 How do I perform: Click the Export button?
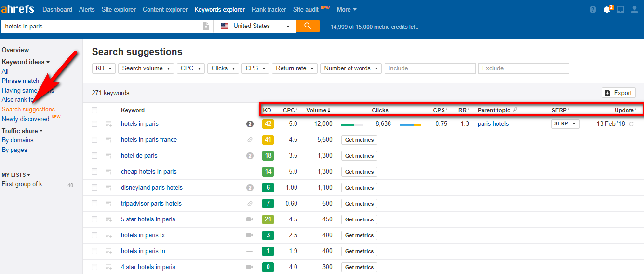(x=618, y=93)
